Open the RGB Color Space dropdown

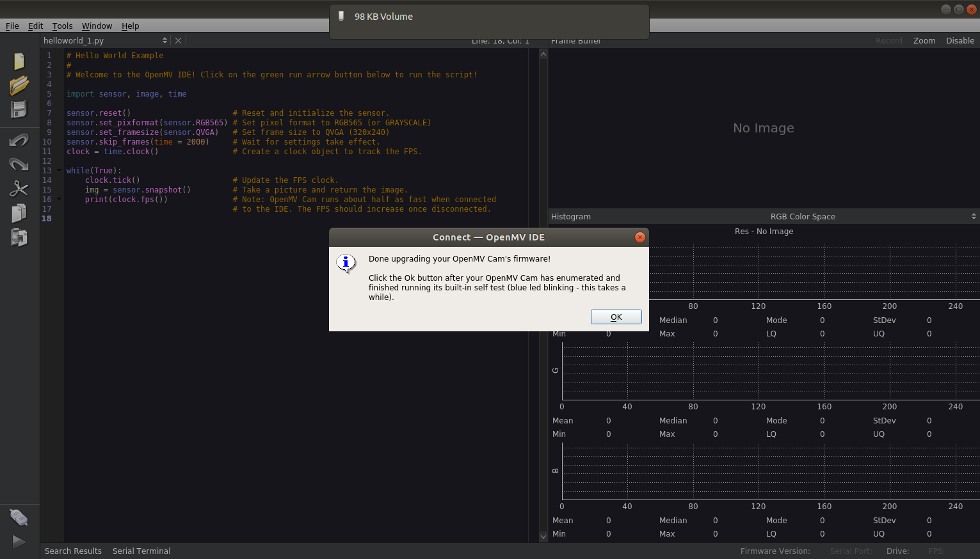point(803,216)
